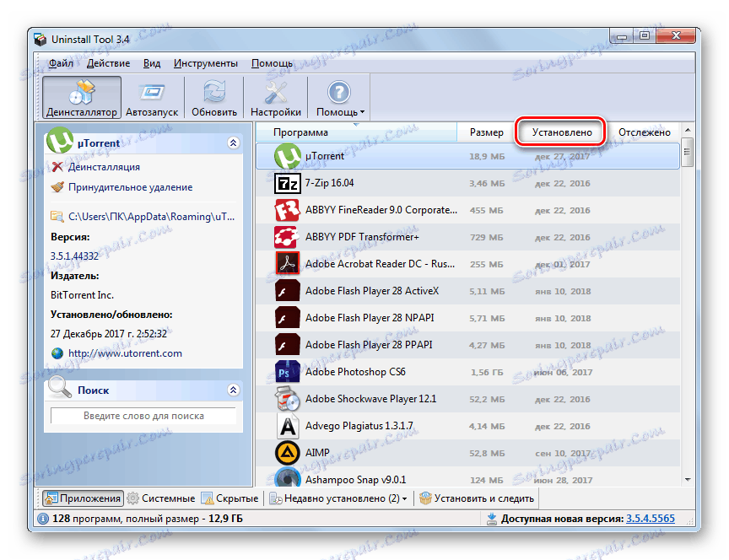Image resolution: width=729 pixels, height=560 pixels.
Task: Select the ABBYY PDF Transformer+ icon
Action: click(287, 237)
